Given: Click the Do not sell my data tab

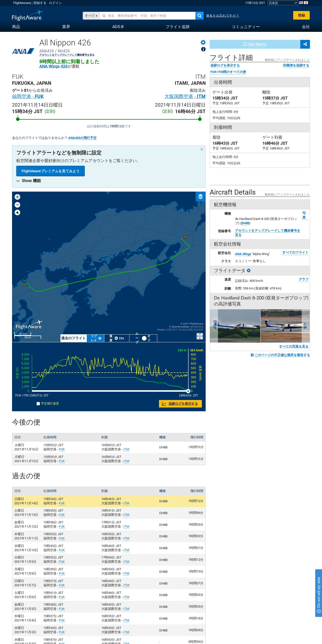Looking at the screenshot, I should point(318,593).
